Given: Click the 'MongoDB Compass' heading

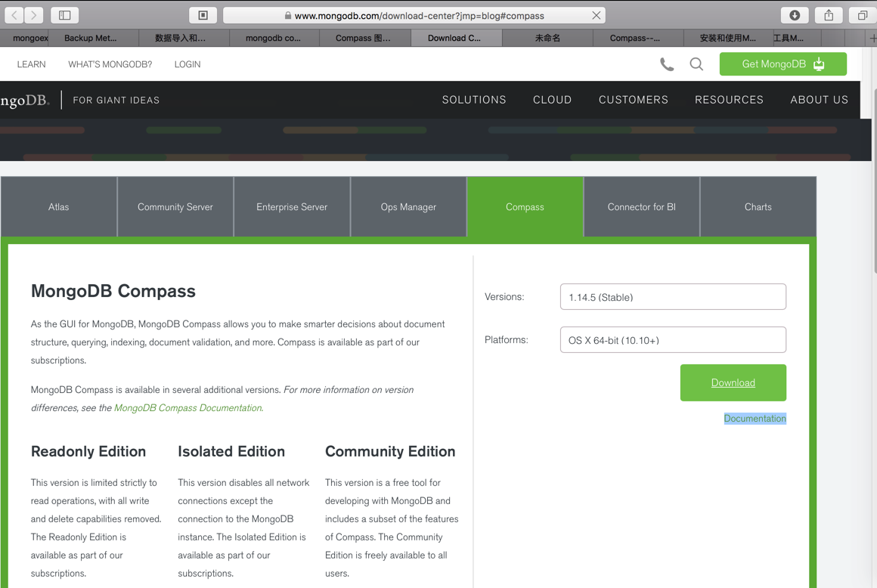Looking at the screenshot, I should coord(113,291).
